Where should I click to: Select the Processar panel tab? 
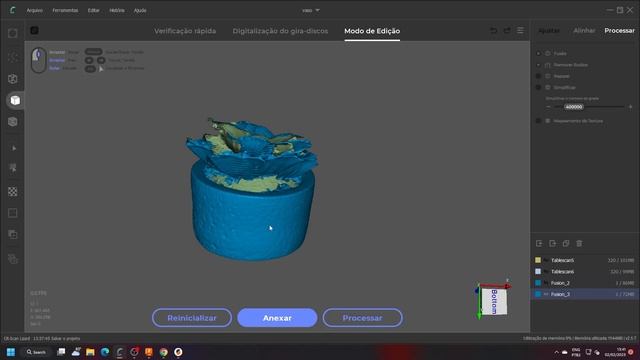point(620,31)
